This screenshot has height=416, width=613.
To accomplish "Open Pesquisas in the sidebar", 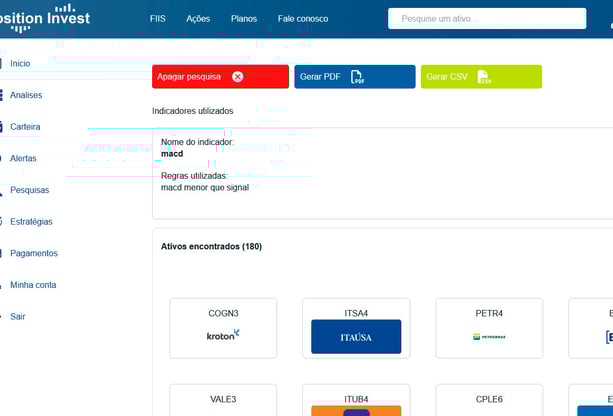I will [29, 190].
